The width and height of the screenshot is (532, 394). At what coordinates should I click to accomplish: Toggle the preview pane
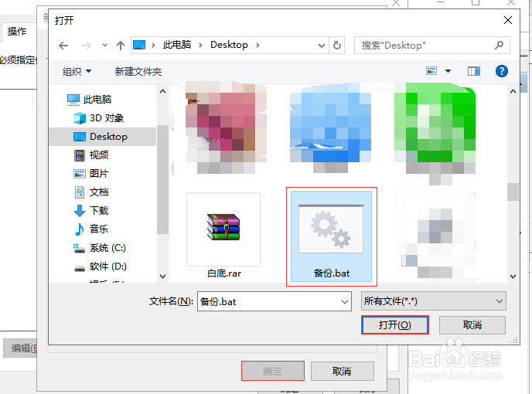tap(474, 71)
